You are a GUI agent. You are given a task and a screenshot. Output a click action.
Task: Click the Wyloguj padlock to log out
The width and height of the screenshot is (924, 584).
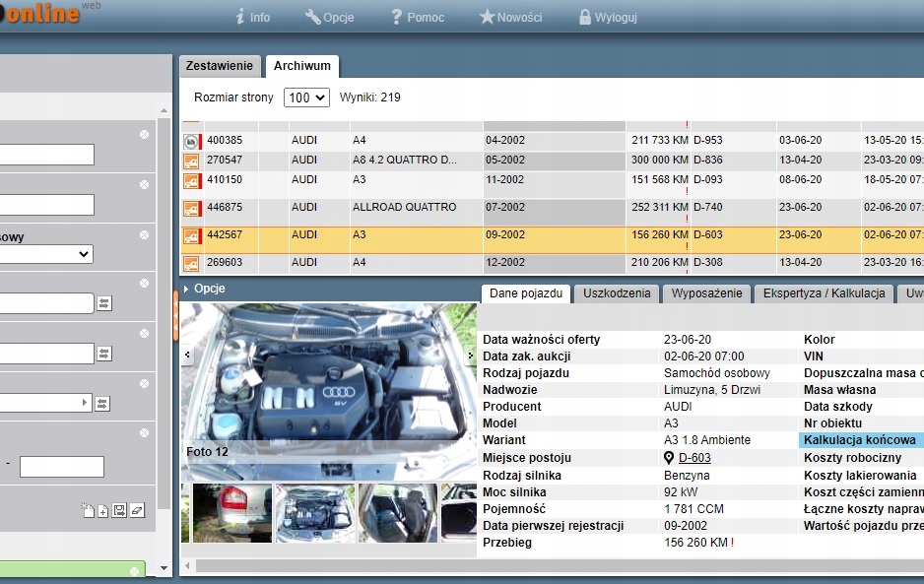[x=585, y=17]
